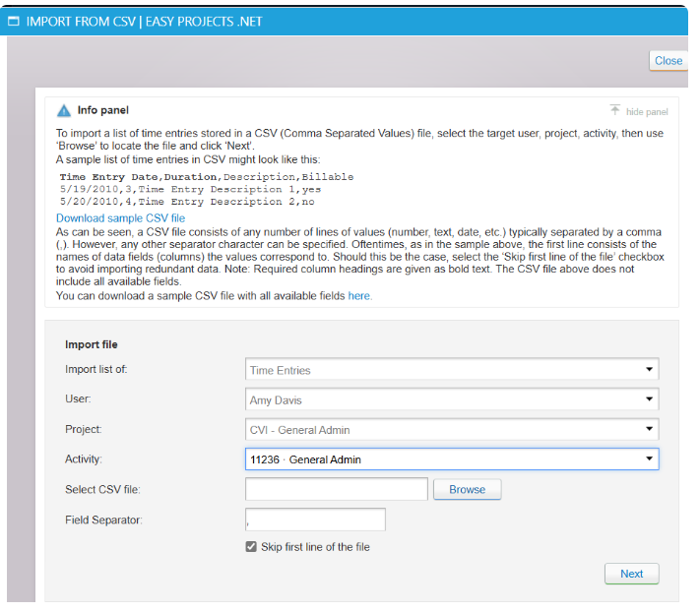Click the title 'IMPORT FROM CSV | EASY PROJECTS .NET'

tap(144, 22)
